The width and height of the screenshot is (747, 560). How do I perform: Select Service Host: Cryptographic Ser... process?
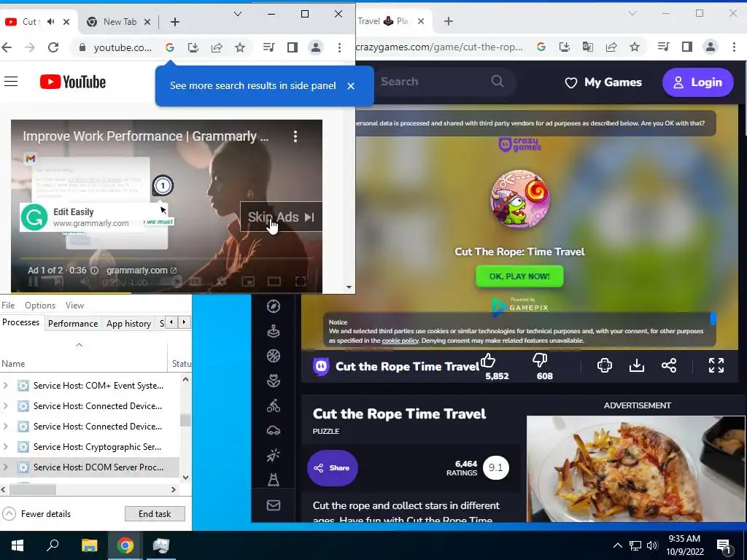90,447
